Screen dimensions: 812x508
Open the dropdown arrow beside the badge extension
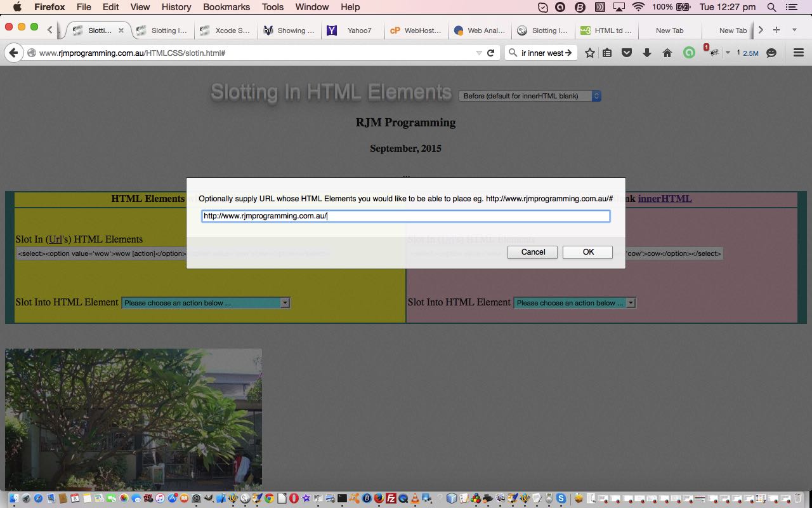[728, 53]
